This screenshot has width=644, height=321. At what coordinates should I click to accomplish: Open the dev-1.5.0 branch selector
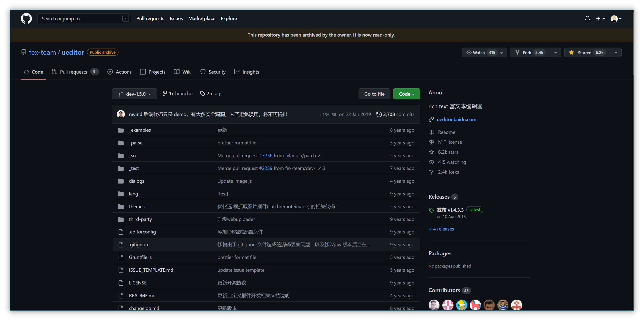[134, 94]
